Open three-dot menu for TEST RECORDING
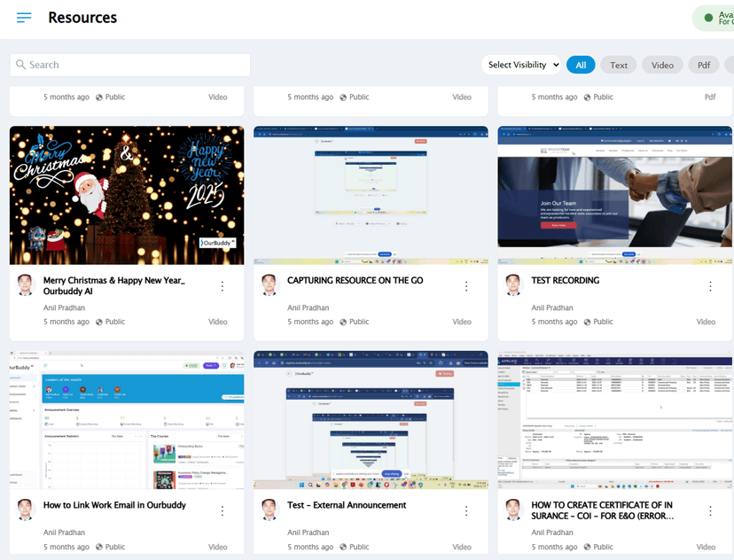Viewport: 734px width, 560px height. point(710,286)
